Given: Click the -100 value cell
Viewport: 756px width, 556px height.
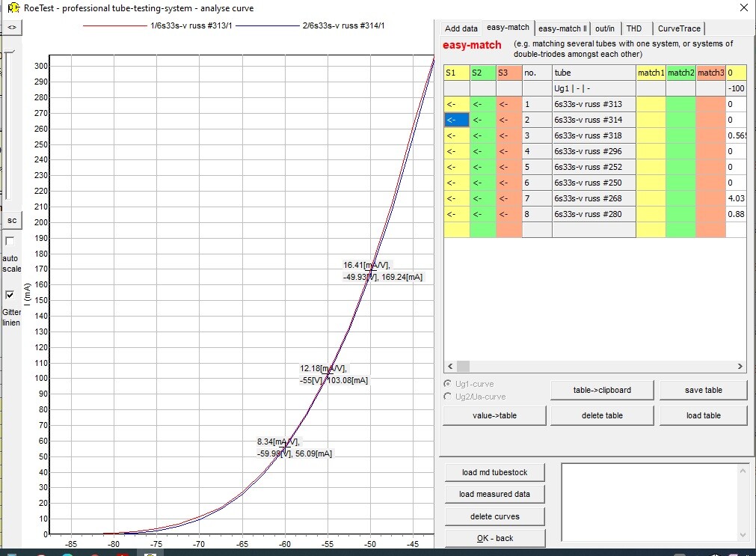Looking at the screenshot, I should pyautogui.click(x=737, y=88).
